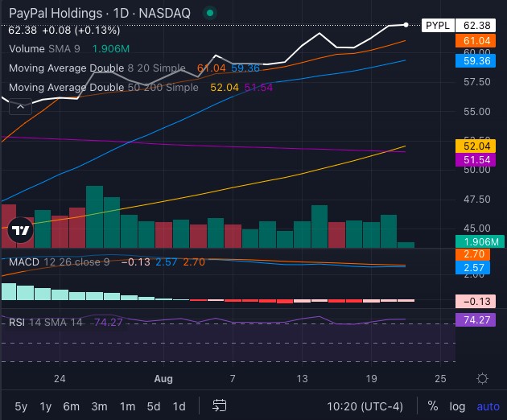This screenshot has width=507, height=420.
Task: Toggle percent scale mode
Action: pos(433,406)
